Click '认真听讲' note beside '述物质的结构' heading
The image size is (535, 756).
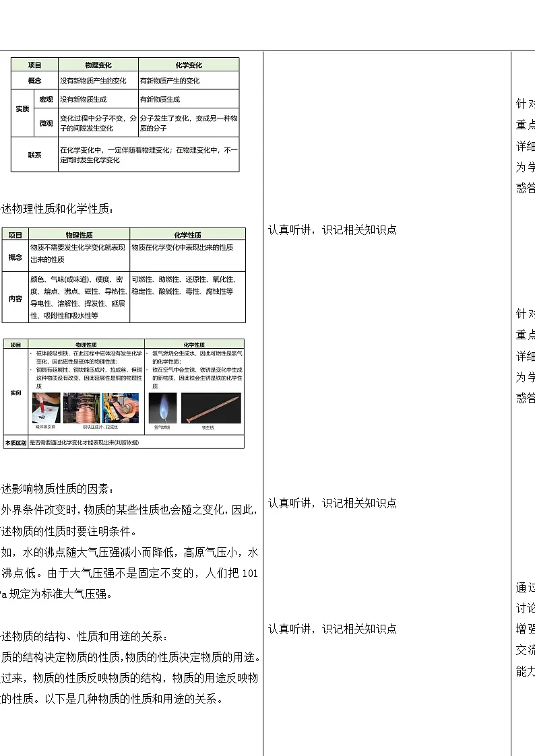(332, 629)
